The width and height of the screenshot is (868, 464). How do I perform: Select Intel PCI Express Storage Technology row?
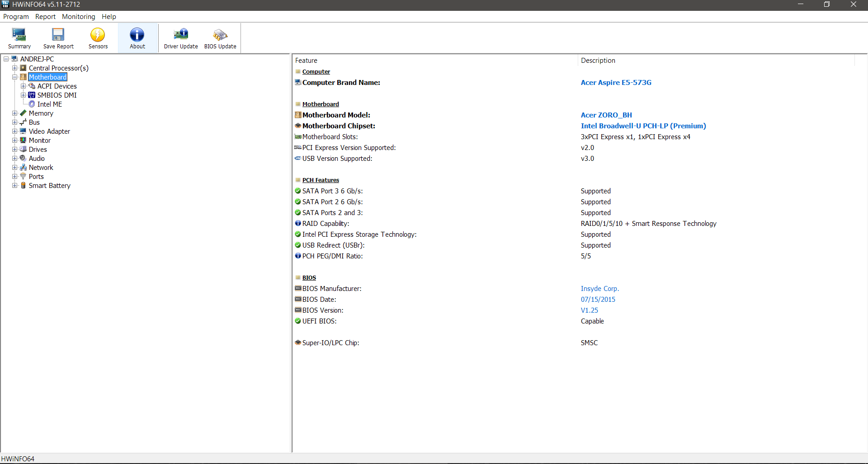(x=574, y=234)
